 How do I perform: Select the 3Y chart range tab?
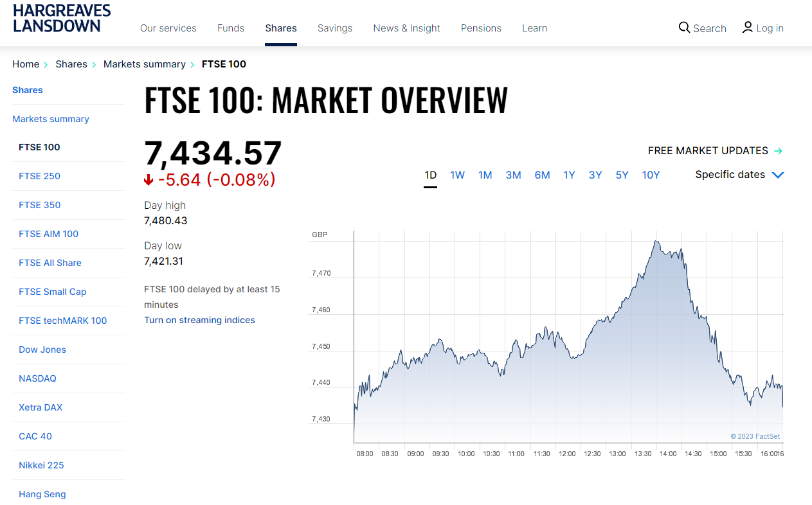coord(595,175)
